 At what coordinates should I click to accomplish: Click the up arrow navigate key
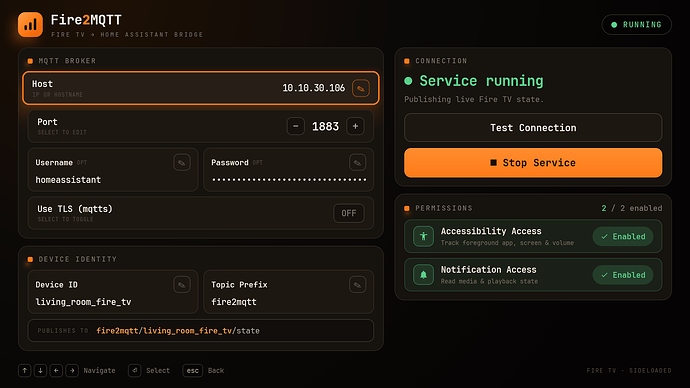25,370
